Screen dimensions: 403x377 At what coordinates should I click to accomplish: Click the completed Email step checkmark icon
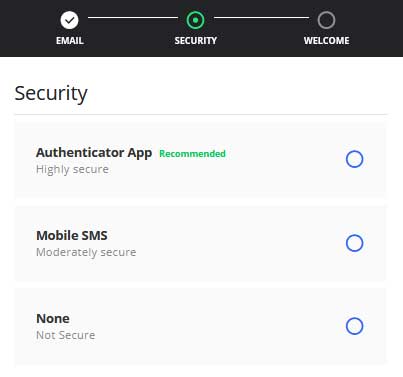(69, 20)
